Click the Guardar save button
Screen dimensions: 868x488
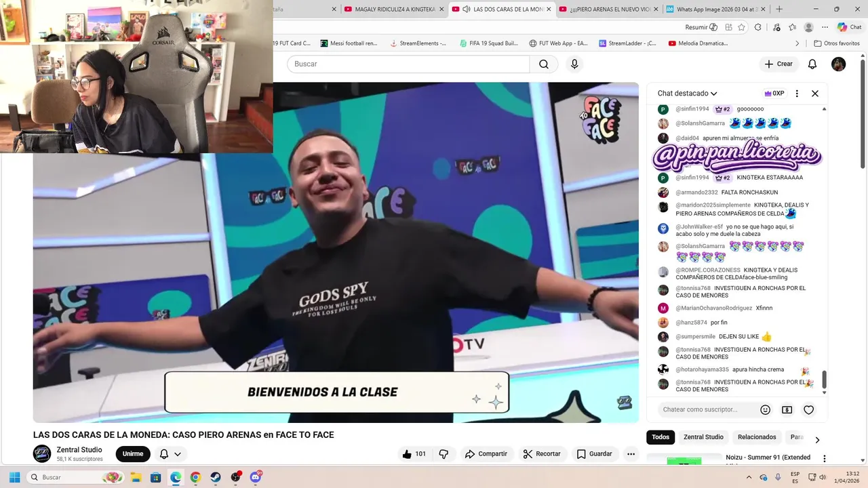(x=594, y=454)
